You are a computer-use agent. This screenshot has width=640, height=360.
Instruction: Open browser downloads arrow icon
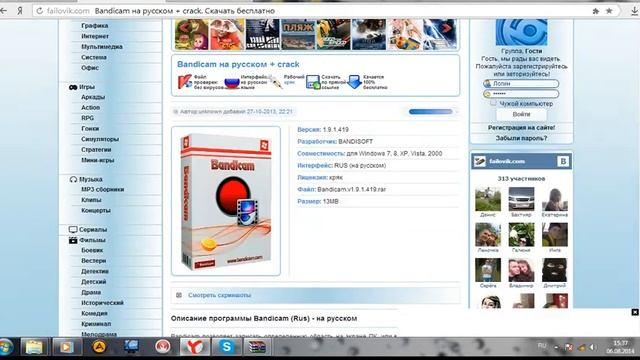click(x=634, y=11)
